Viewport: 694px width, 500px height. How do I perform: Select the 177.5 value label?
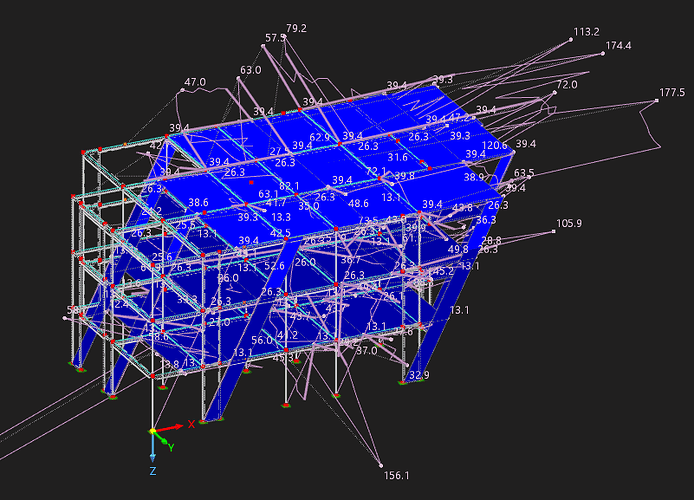tap(672, 93)
